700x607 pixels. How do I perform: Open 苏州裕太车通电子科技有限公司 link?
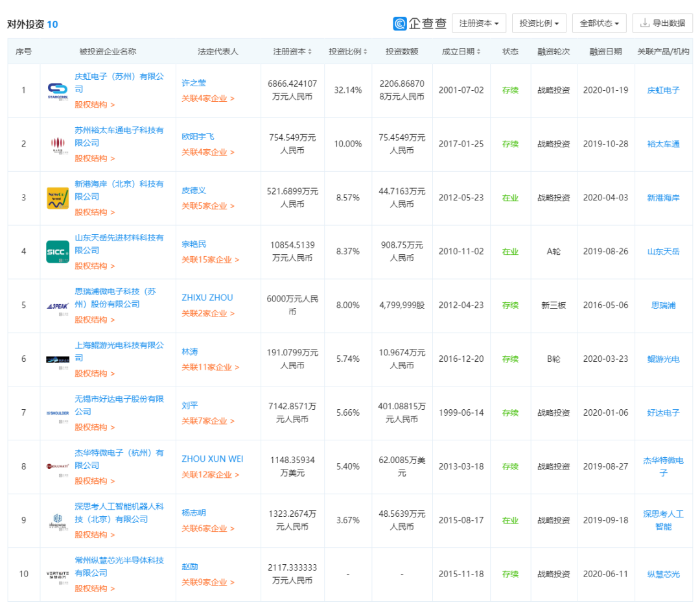coord(119,136)
